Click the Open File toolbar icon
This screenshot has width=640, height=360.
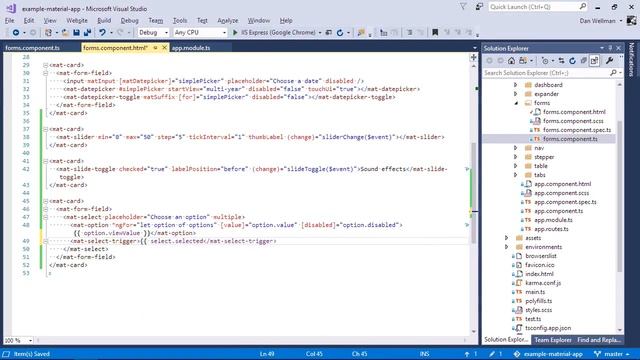[x=65, y=33]
